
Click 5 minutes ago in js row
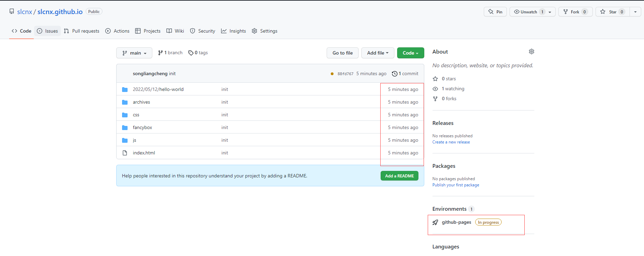click(x=403, y=140)
